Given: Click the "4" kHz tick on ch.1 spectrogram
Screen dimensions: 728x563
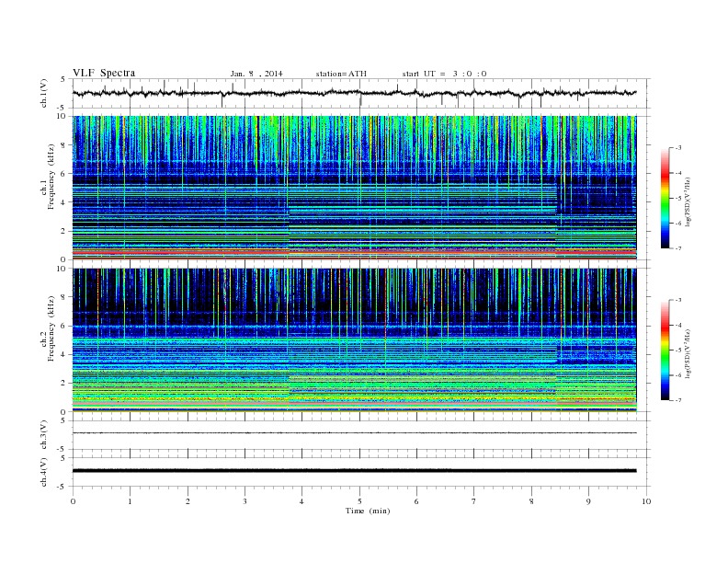Looking at the screenshot, I should 64,202.
